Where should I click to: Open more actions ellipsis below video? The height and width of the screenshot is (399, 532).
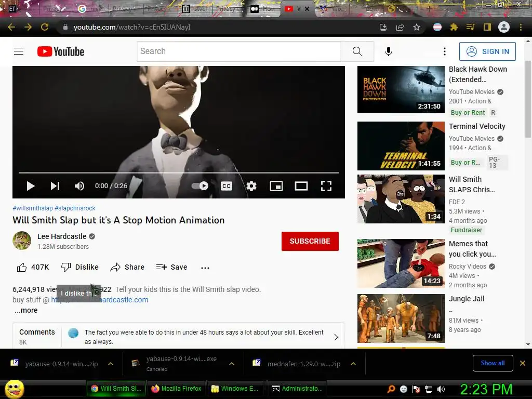click(205, 268)
